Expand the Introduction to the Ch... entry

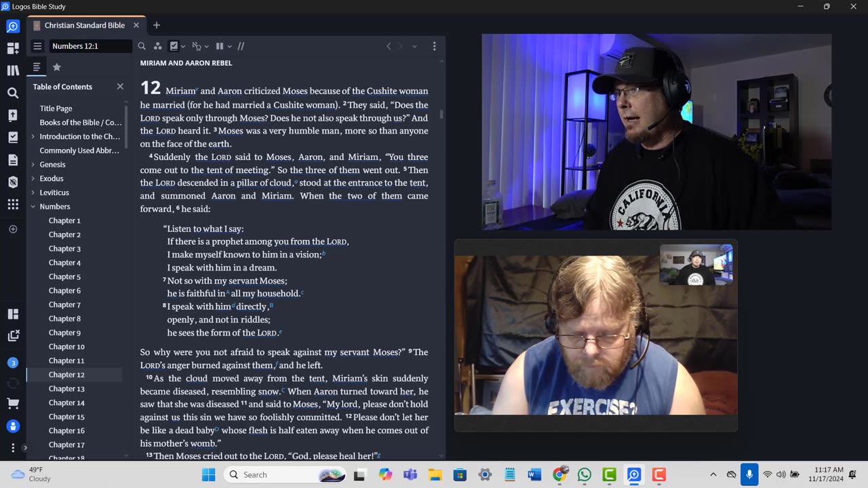pos(33,136)
